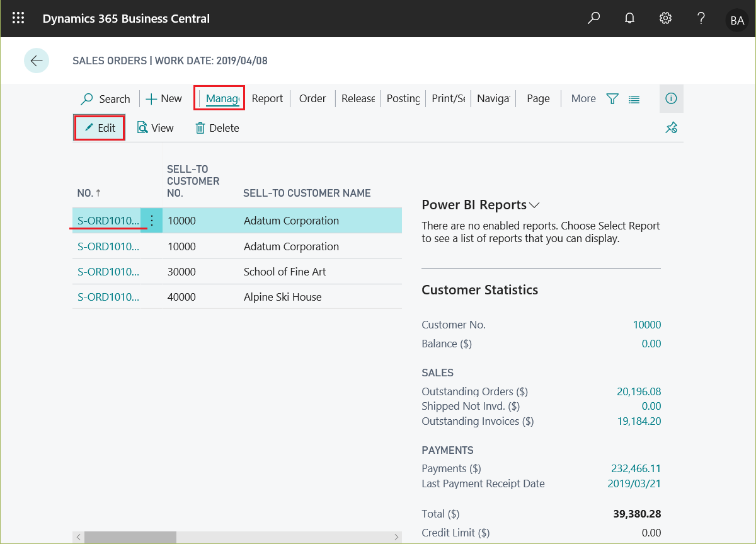756x544 pixels.
Task: Open the Order menu
Action: [x=312, y=98]
